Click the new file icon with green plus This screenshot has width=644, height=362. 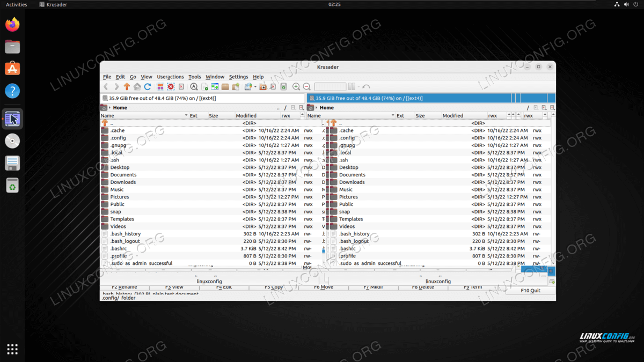tap(204, 86)
